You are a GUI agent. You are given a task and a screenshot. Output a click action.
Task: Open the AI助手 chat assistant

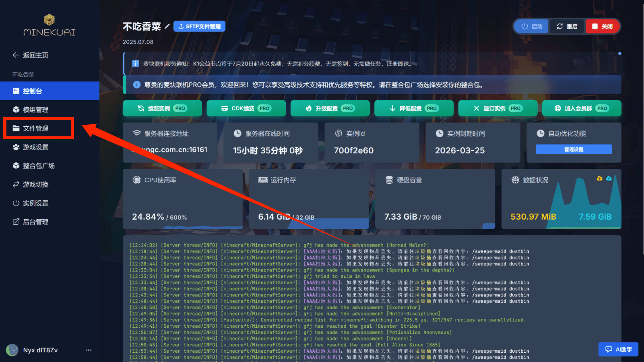pyautogui.click(x=619, y=349)
